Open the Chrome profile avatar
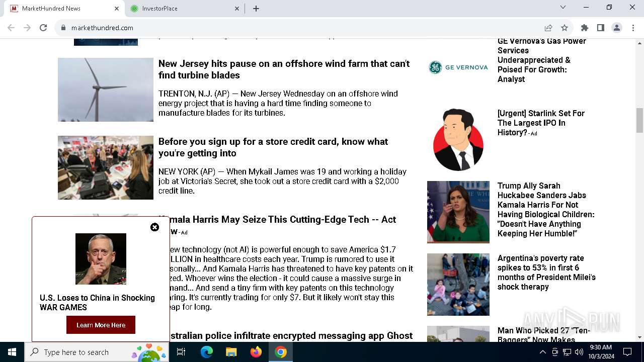The image size is (644, 362). coord(616,28)
